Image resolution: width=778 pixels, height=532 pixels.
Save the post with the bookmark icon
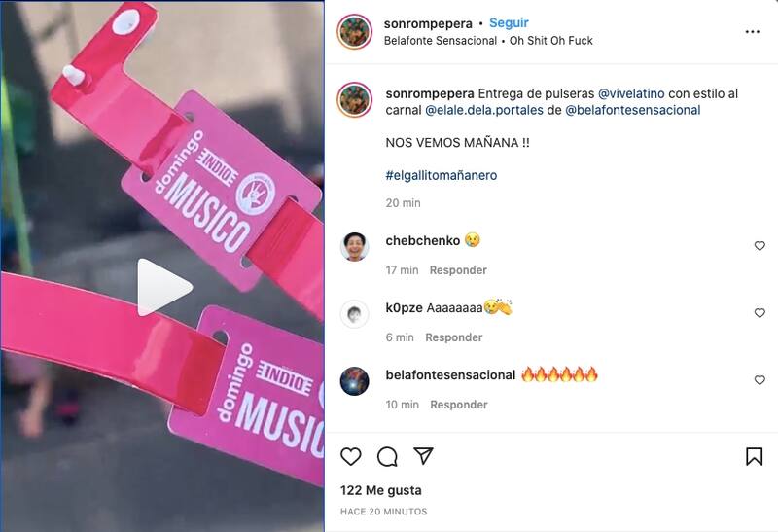(x=755, y=456)
